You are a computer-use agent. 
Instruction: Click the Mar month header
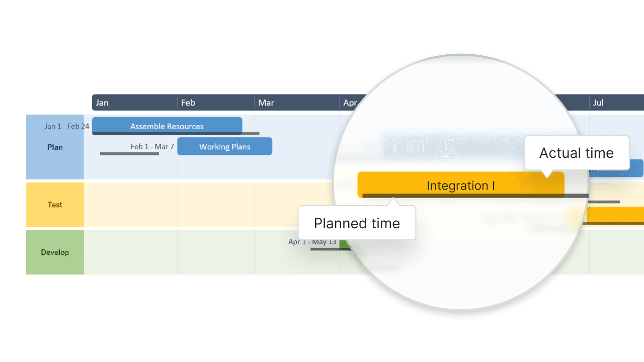pyautogui.click(x=266, y=103)
